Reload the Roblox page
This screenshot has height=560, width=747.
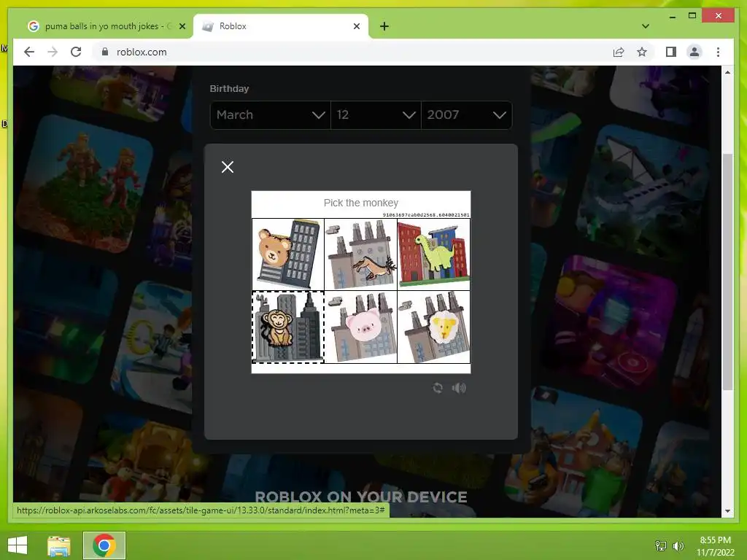[76, 52]
